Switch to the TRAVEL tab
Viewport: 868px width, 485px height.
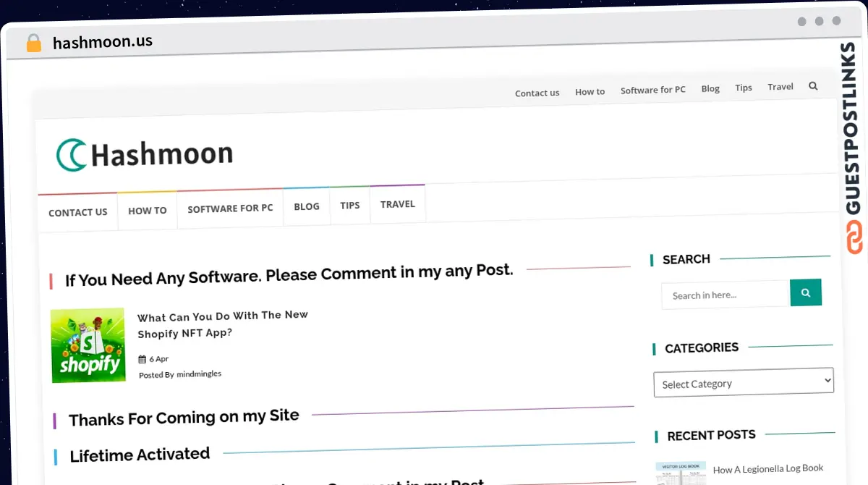point(397,204)
